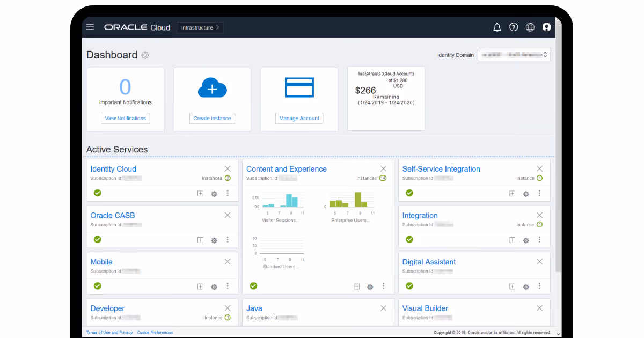Open the user profile avatar icon
644x338 pixels.
[x=546, y=27]
